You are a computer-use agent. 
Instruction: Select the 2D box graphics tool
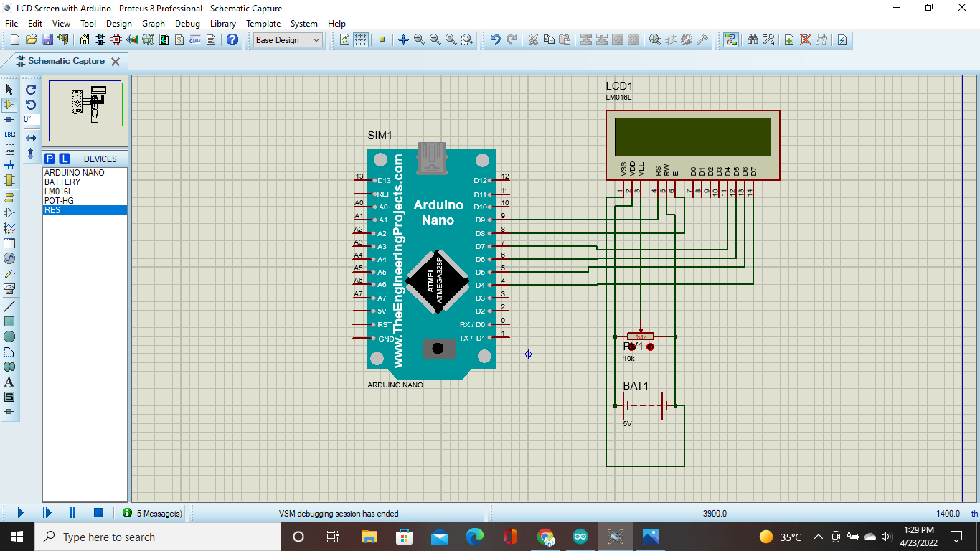tap(9, 321)
